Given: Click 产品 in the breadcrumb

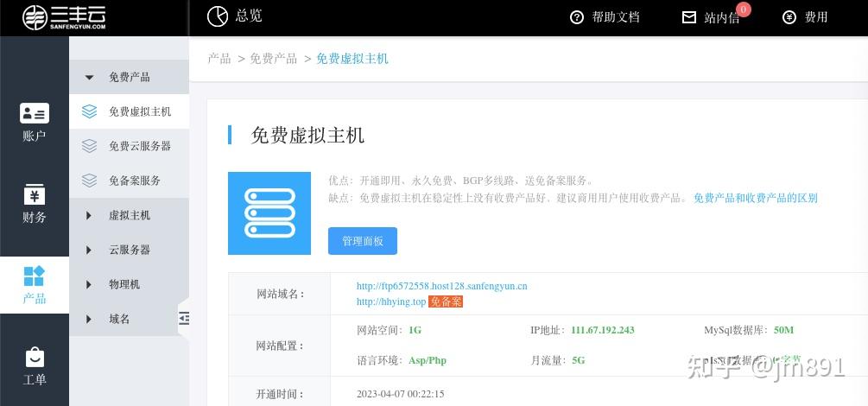Looking at the screenshot, I should [x=219, y=59].
